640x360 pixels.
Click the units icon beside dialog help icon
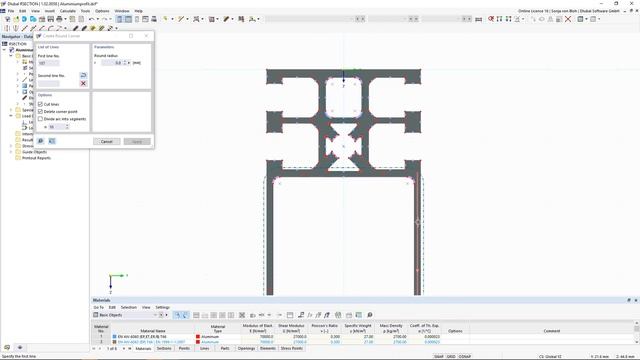coord(52,141)
